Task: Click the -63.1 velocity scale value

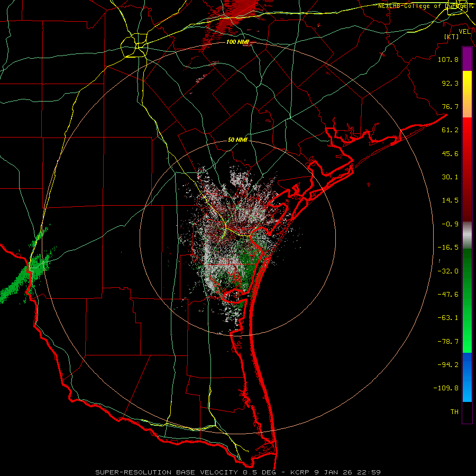Action: coord(448,318)
